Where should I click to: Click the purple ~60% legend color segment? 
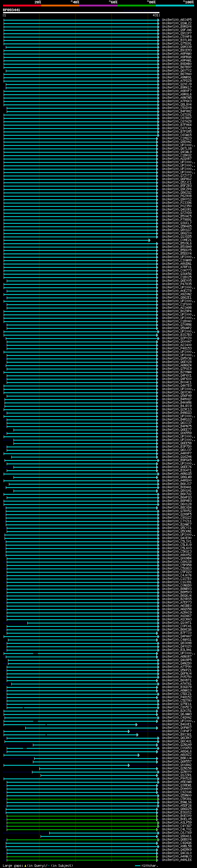(98, 6)
